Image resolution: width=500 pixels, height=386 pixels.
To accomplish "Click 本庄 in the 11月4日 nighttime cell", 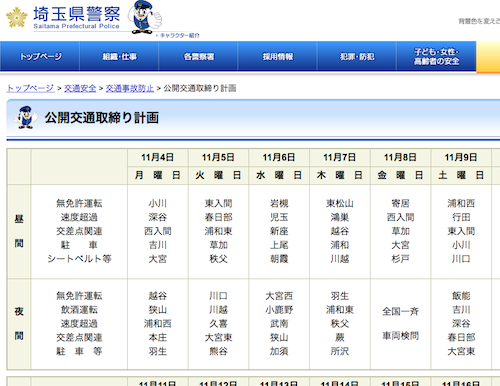I will [158, 337].
